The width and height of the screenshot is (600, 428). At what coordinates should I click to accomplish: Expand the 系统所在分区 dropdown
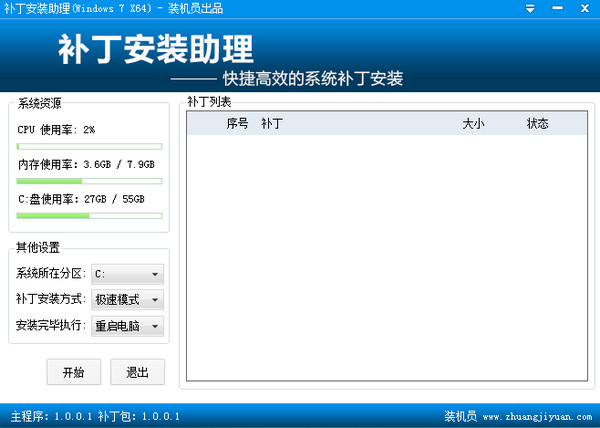point(127,274)
